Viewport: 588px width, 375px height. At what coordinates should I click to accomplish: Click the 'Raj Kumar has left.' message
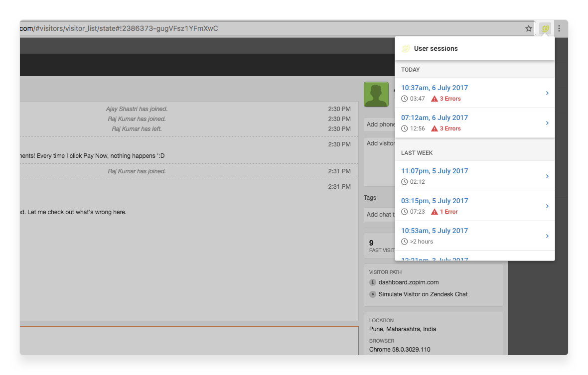[x=137, y=129]
